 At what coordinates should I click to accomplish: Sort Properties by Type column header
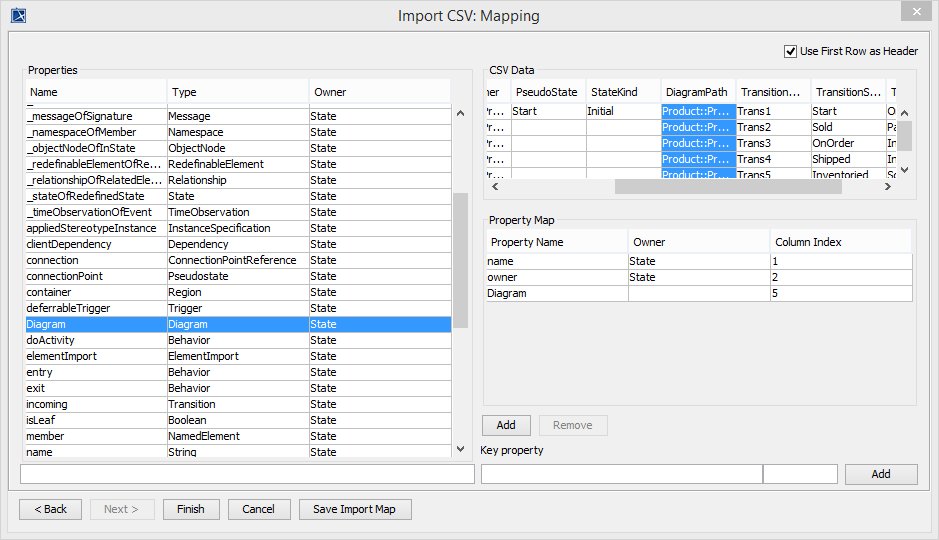coord(237,92)
